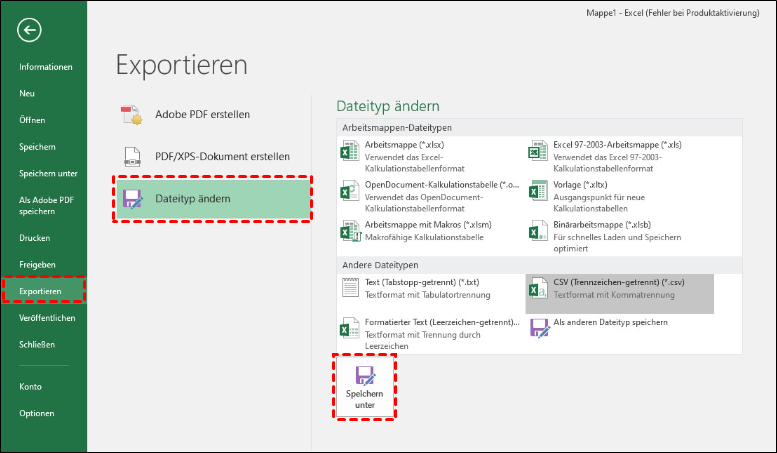Open the Drucken page

[35, 238]
